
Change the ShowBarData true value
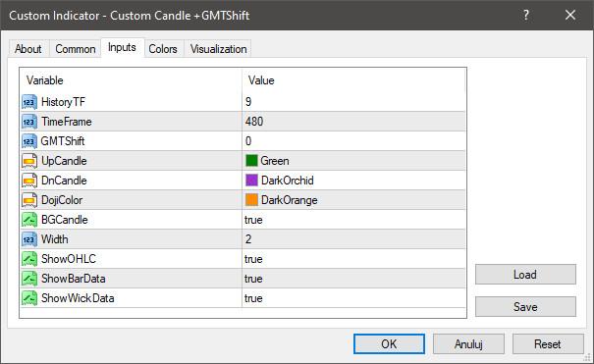253,279
